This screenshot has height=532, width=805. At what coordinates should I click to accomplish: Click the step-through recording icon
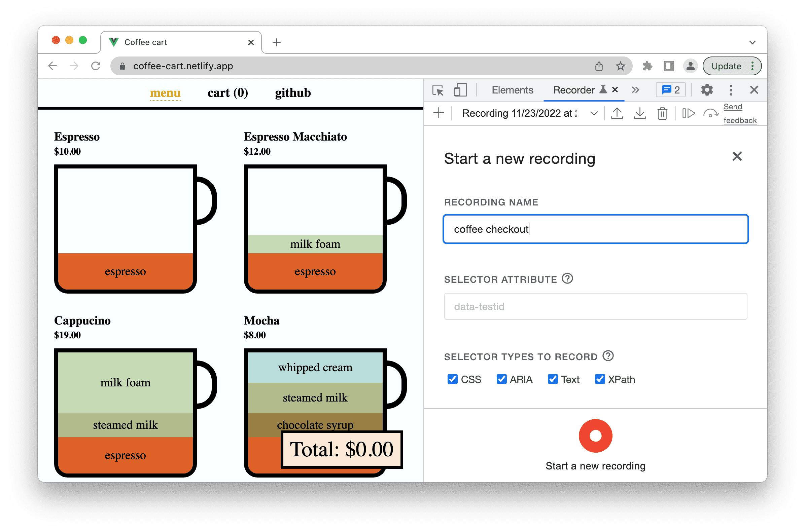(x=689, y=114)
